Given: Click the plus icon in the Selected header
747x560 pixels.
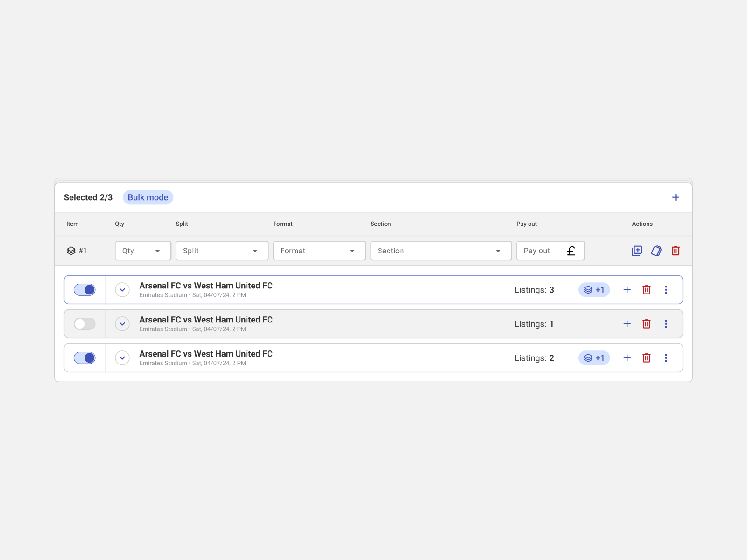Looking at the screenshot, I should [x=676, y=197].
